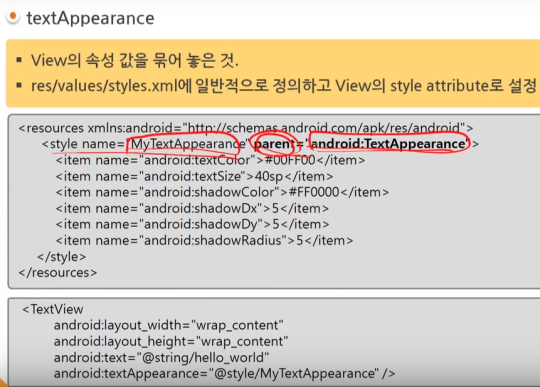Click the android:layout_width attribute line
The width and height of the screenshot is (540, 387).
coord(168,325)
